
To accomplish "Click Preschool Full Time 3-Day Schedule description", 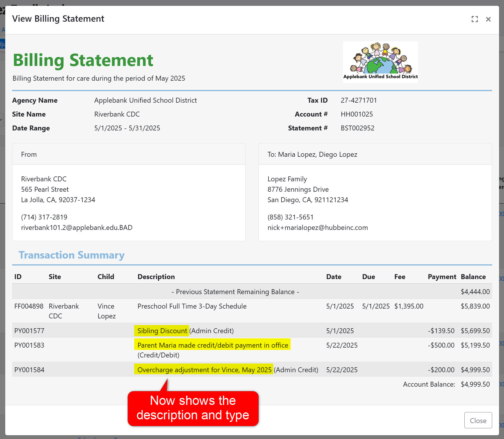I will (192, 306).
